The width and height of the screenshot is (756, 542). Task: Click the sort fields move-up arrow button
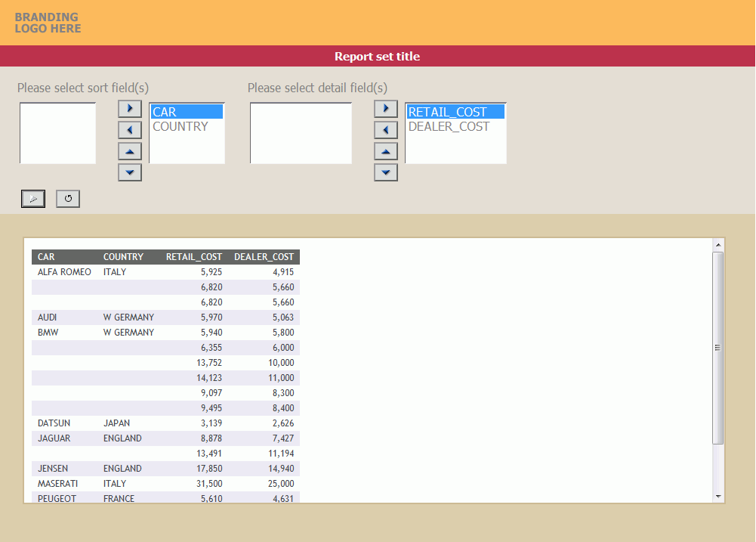click(130, 151)
